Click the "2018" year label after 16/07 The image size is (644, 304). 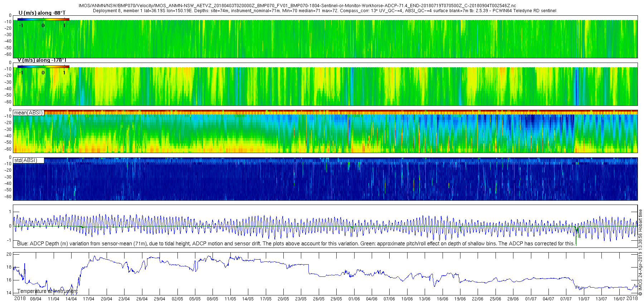pos(632,298)
